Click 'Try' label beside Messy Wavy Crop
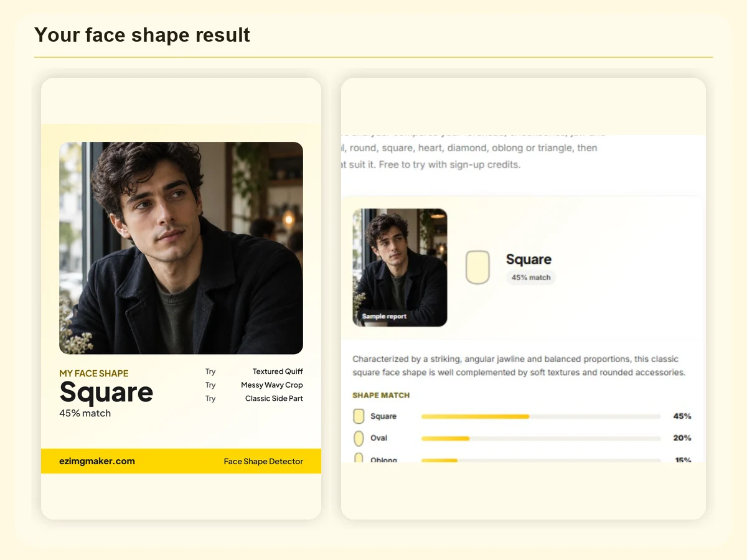Viewport: 747px width, 560px height. pyautogui.click(x=210, y=385)
